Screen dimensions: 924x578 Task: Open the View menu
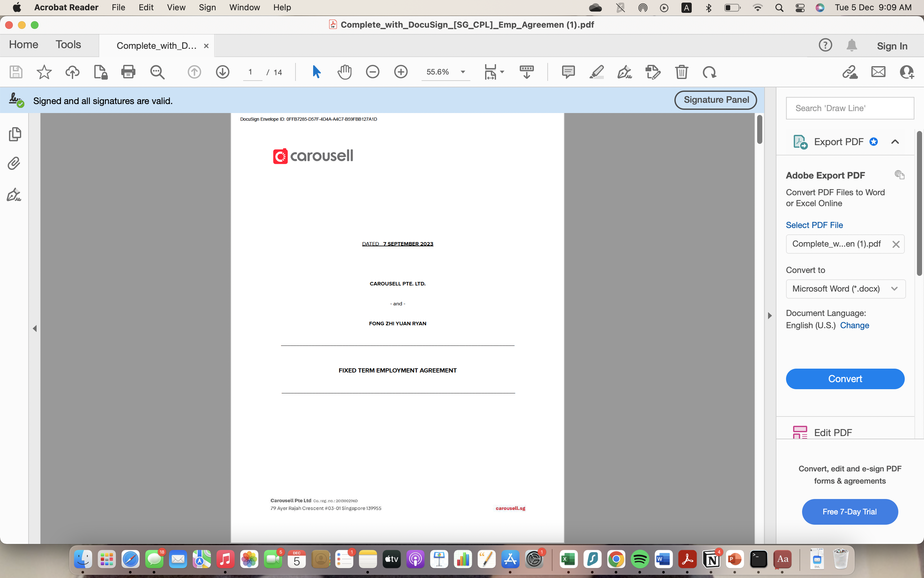[176, 7]
